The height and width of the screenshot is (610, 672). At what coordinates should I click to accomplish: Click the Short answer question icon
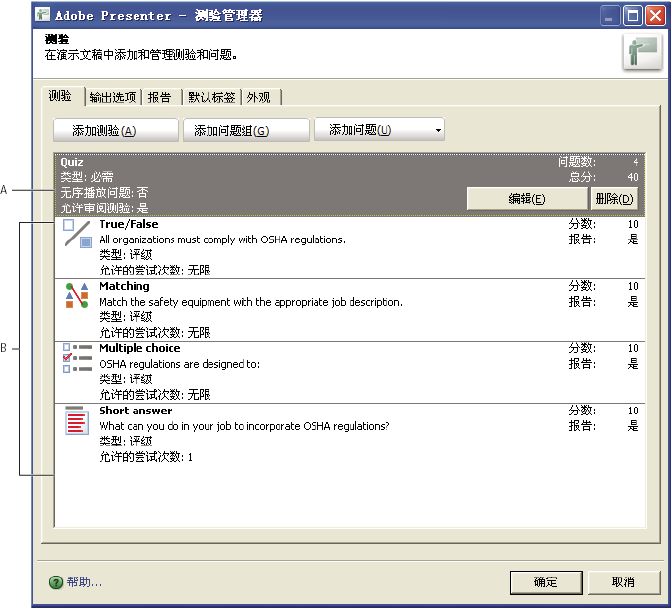77,420
